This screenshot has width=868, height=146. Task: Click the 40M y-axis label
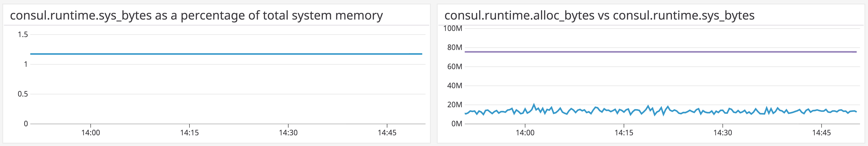click(x=455, y=86)
